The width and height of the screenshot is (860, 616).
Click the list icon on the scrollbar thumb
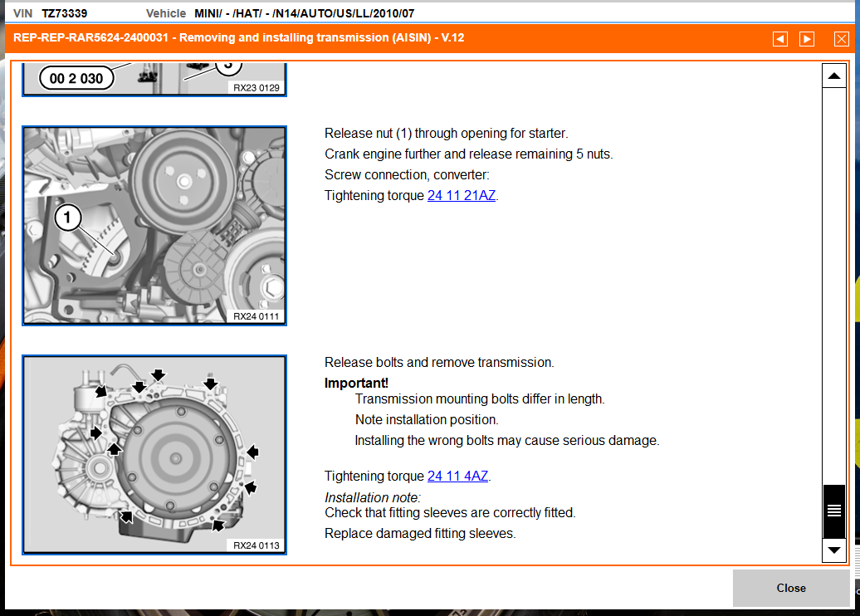pyautogui.click(x=833, y=510)
